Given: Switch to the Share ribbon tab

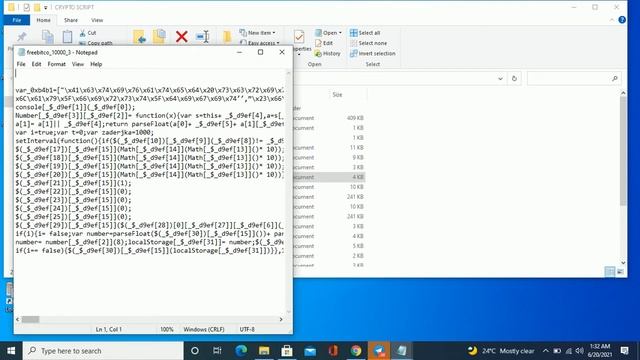Looking at the screenshot, I should click(71, 20).
